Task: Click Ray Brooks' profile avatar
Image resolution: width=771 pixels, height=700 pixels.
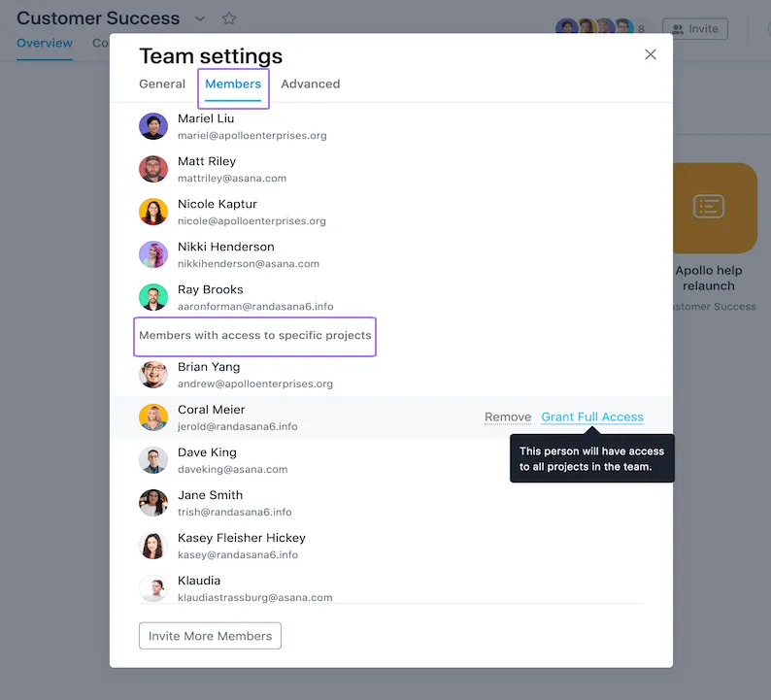Action: point(153,297)
